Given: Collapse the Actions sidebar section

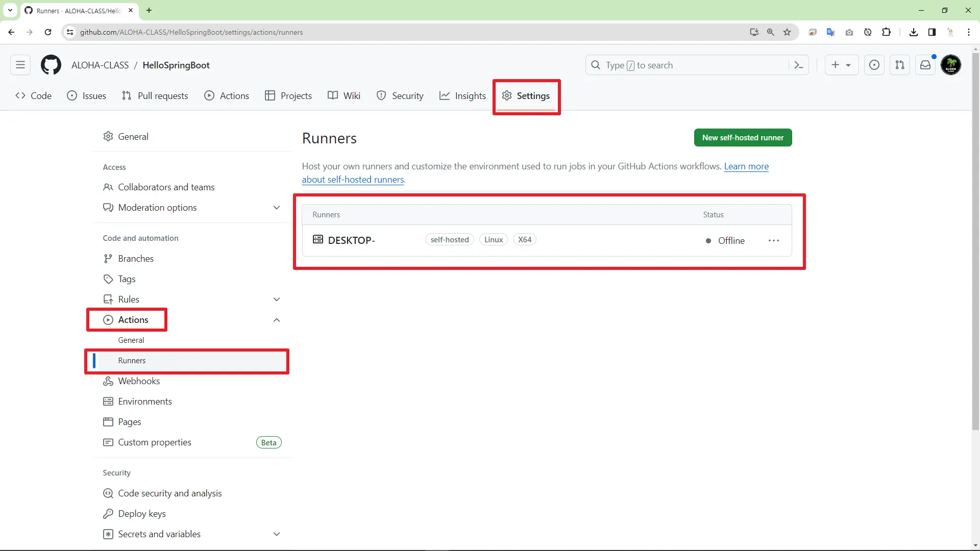Looking at the screenshot, I should 277,320.
